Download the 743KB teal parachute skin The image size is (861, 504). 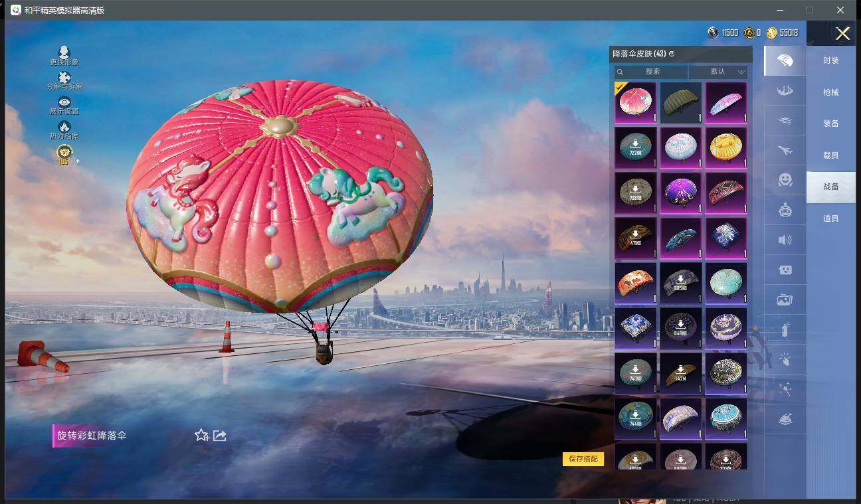(636, 373)
